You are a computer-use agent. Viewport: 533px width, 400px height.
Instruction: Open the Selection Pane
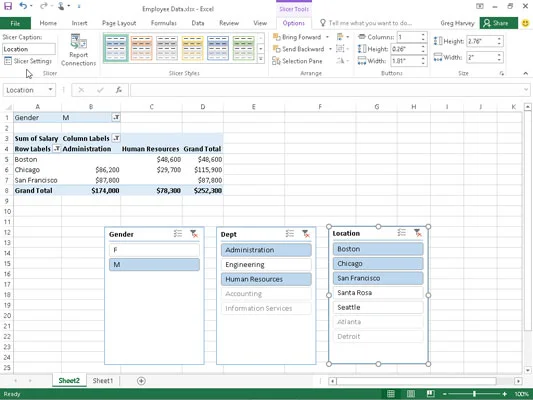(x=297, y=61)
